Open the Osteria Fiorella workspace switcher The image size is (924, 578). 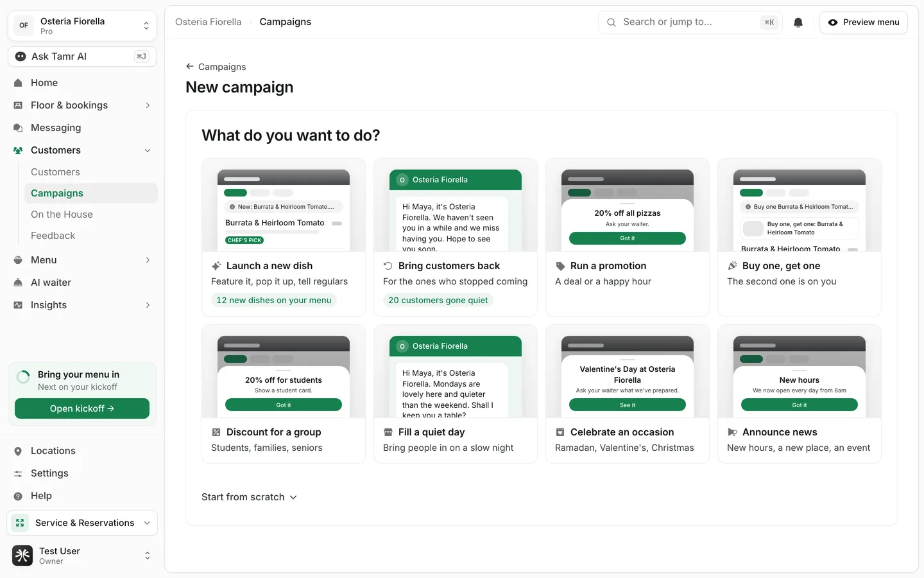[82, 26]
